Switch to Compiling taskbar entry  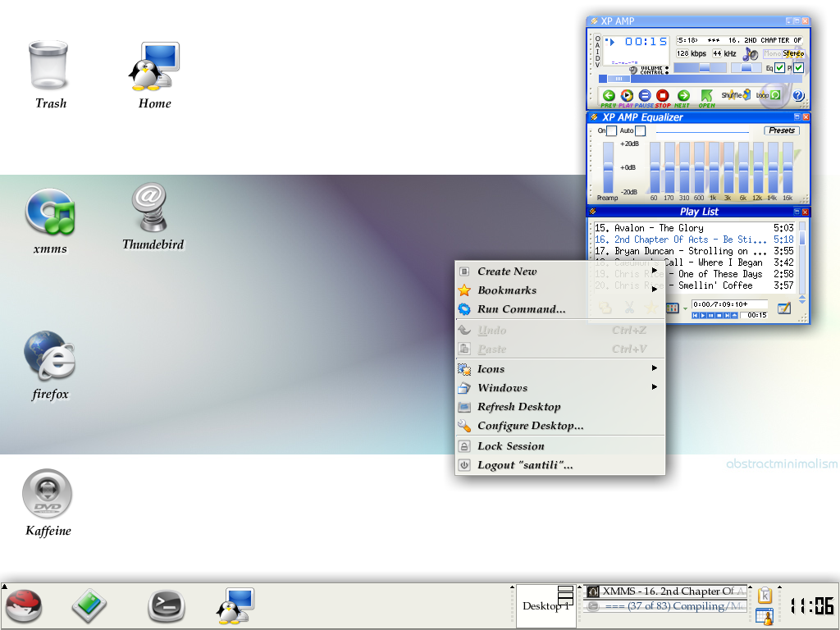(x=665, y=606)
